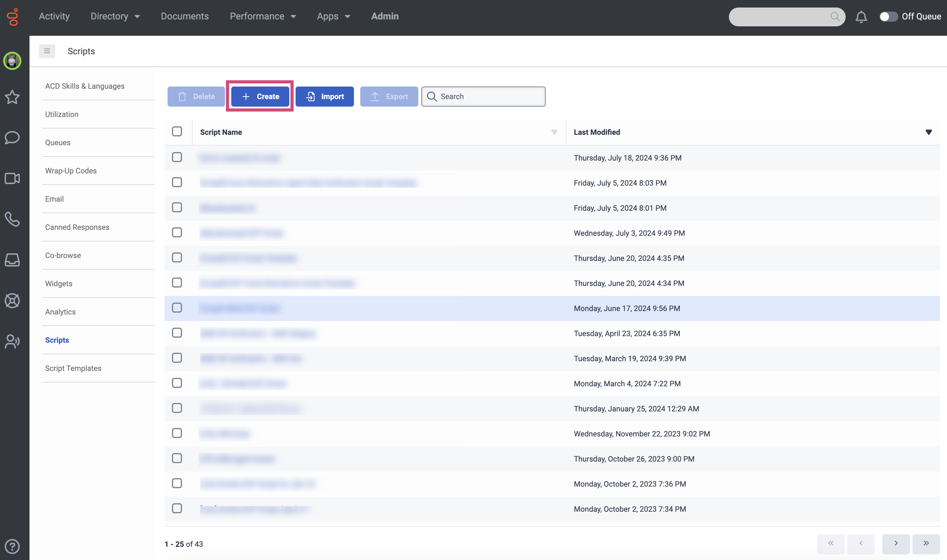Check the select-all scripts checkbox in header

pyautogui.click(x=177, y=132)
